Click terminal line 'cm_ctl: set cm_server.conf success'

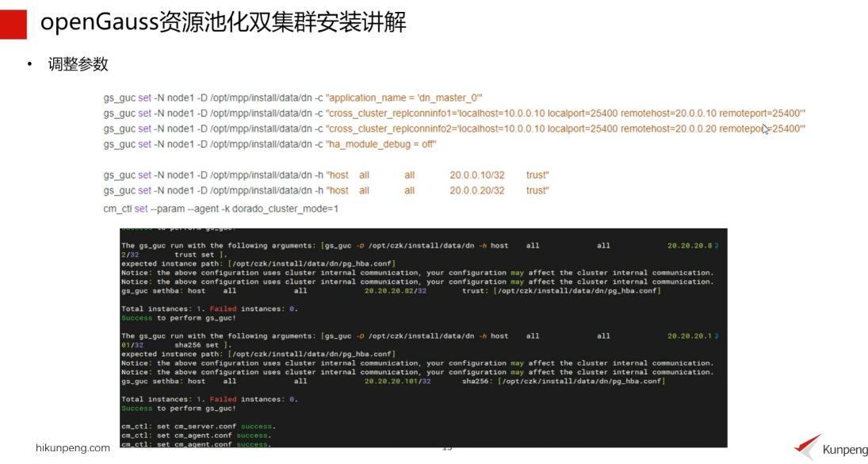click(198, 427)
